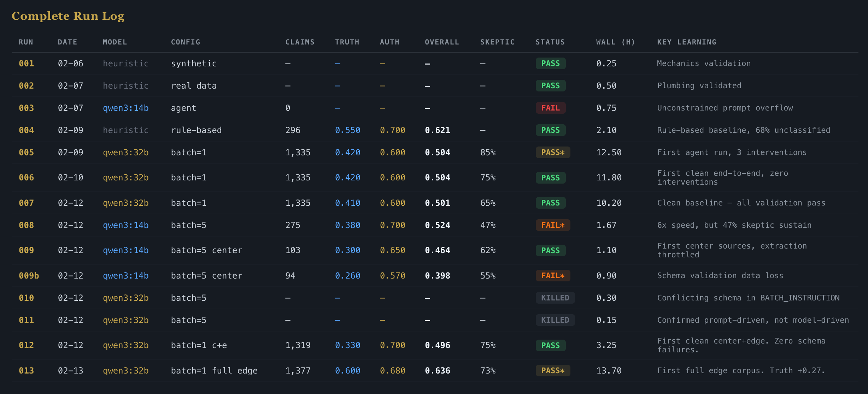This screenshot has width=868, height=394.
Task: Click the SKEPTIC column header
Action: coord(497,42)
